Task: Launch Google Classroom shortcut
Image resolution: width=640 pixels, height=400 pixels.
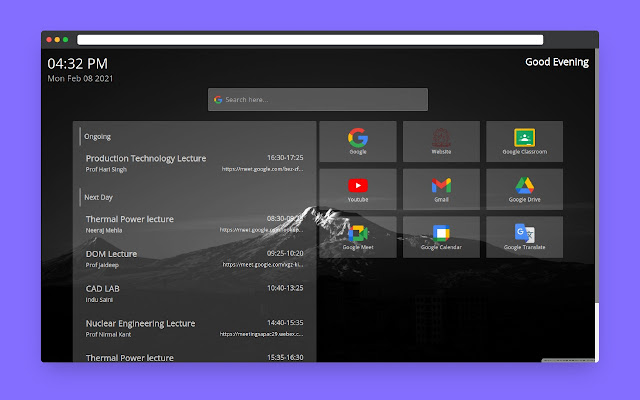Action: tap(524, 141)
